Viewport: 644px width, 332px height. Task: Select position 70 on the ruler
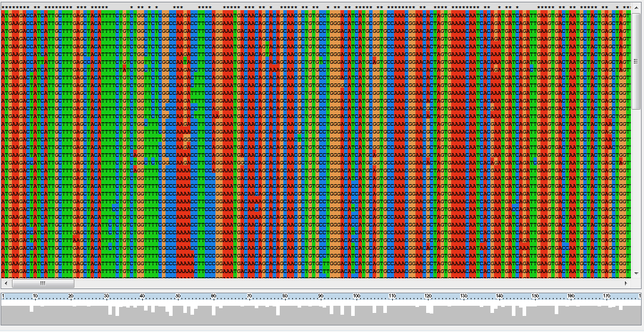coord(249,296)
